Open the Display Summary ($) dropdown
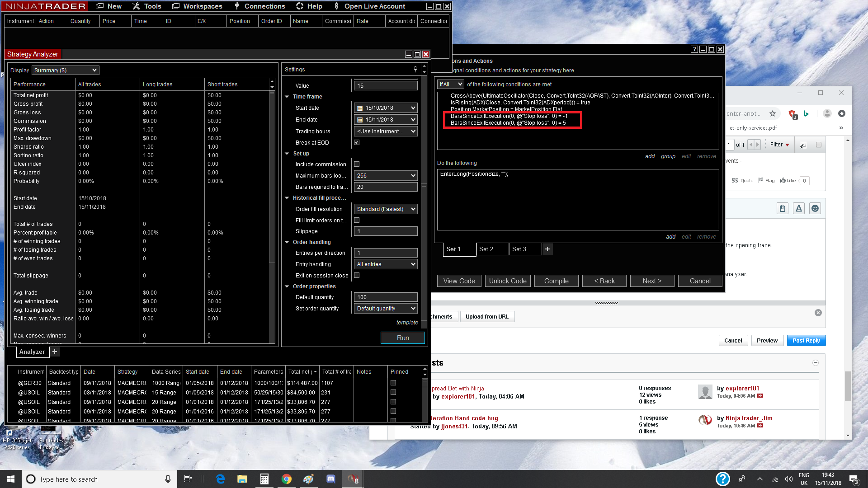This screenshot has height=488, width=868. point(65,70)
